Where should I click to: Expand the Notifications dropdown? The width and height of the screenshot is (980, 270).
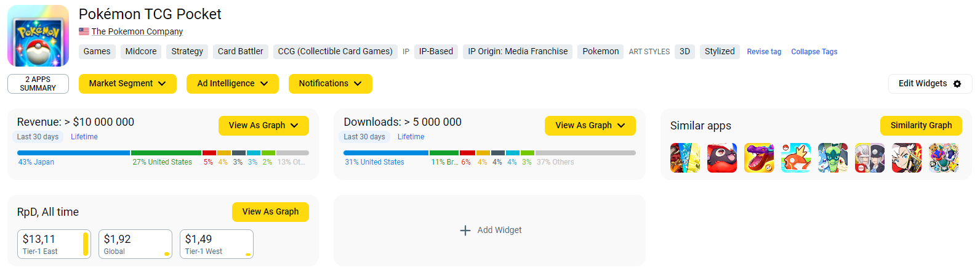[x=330, y=84]
